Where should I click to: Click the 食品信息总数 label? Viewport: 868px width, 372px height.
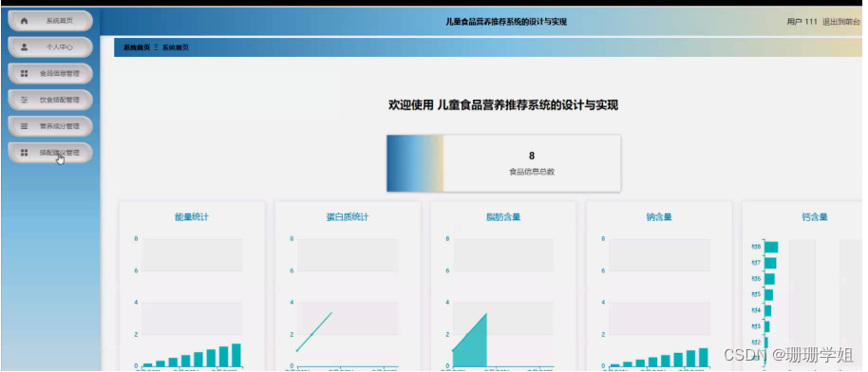(532, 172)
